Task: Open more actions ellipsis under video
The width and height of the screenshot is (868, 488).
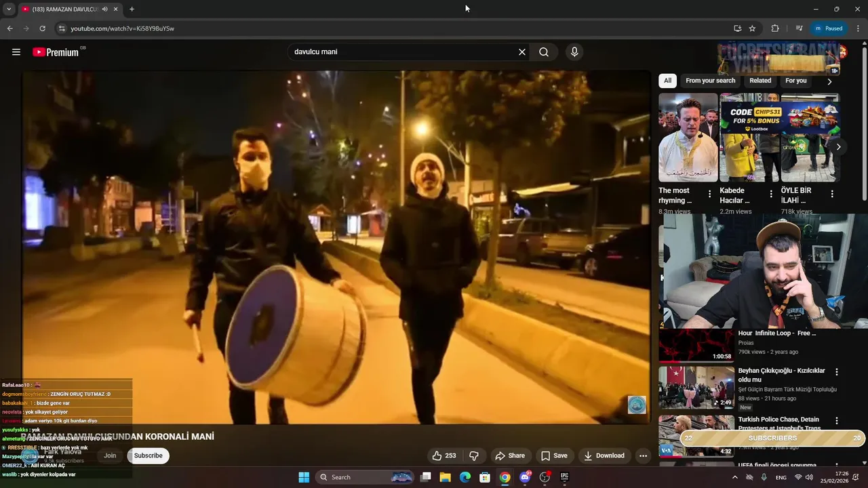Action: 643,455
